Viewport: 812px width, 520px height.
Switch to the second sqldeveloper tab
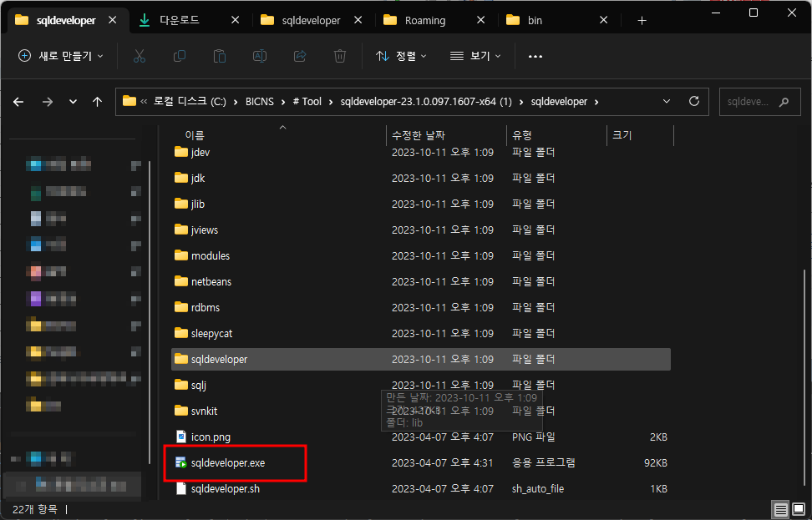[311, 21]
